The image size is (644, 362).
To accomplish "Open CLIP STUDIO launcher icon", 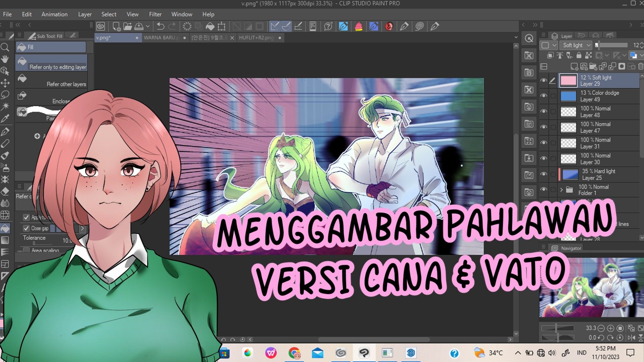I will (x=101, y=26).
